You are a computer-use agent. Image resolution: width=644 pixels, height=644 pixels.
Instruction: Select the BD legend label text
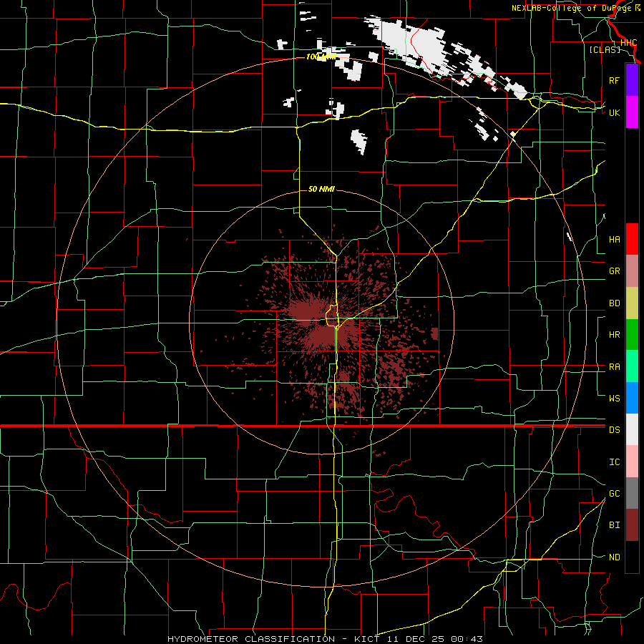tap(614, 303)
